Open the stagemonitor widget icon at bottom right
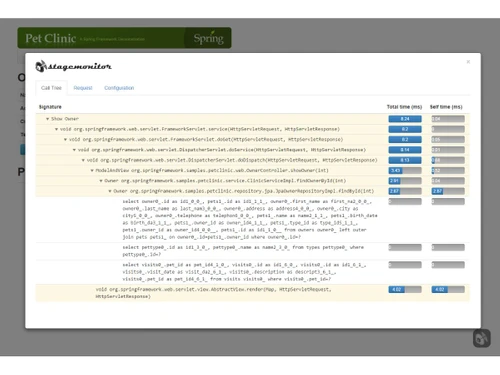 pyautogui.click(x=482, y=338)
